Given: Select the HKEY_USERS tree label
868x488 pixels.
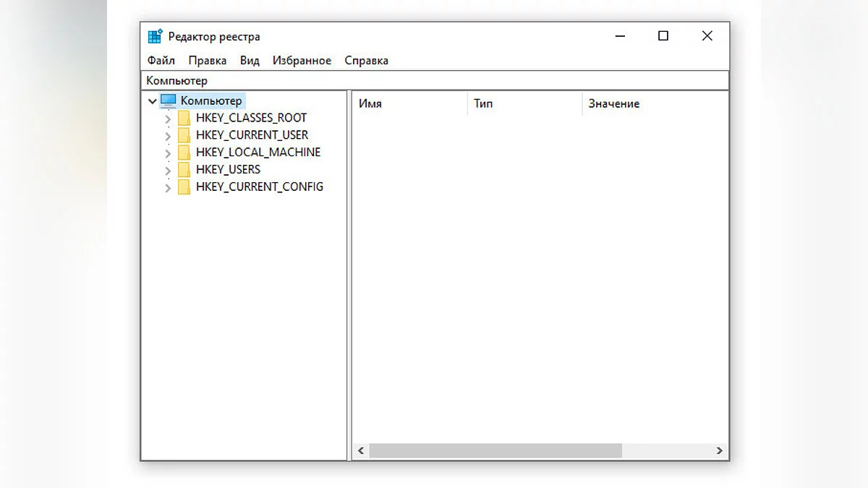Looking at the screenshot, I should point(228,170).
